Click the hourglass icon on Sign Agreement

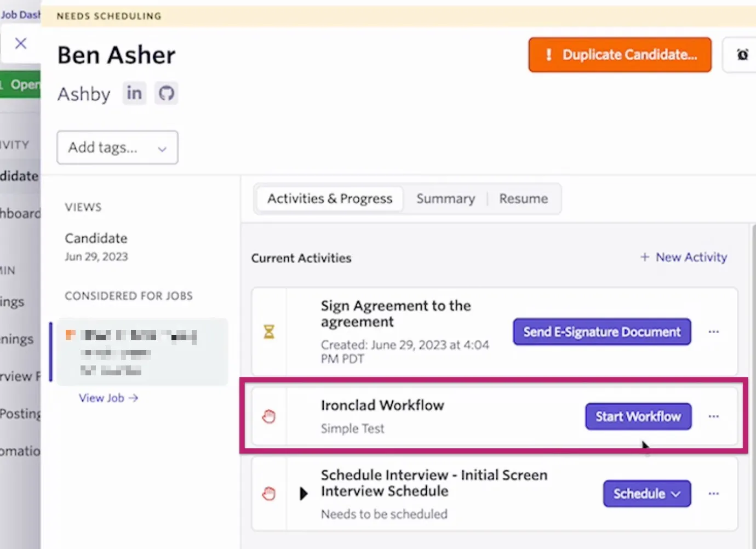coord(268,331)
